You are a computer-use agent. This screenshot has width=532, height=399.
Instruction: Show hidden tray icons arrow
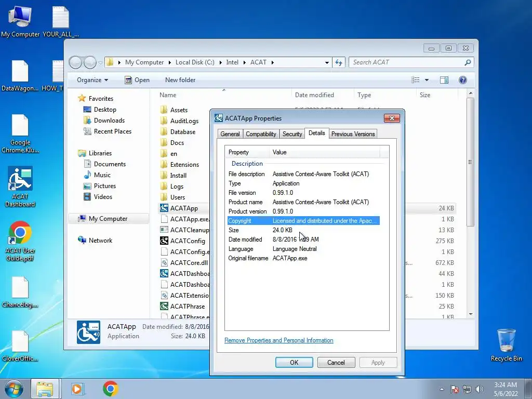coord(442,389)
